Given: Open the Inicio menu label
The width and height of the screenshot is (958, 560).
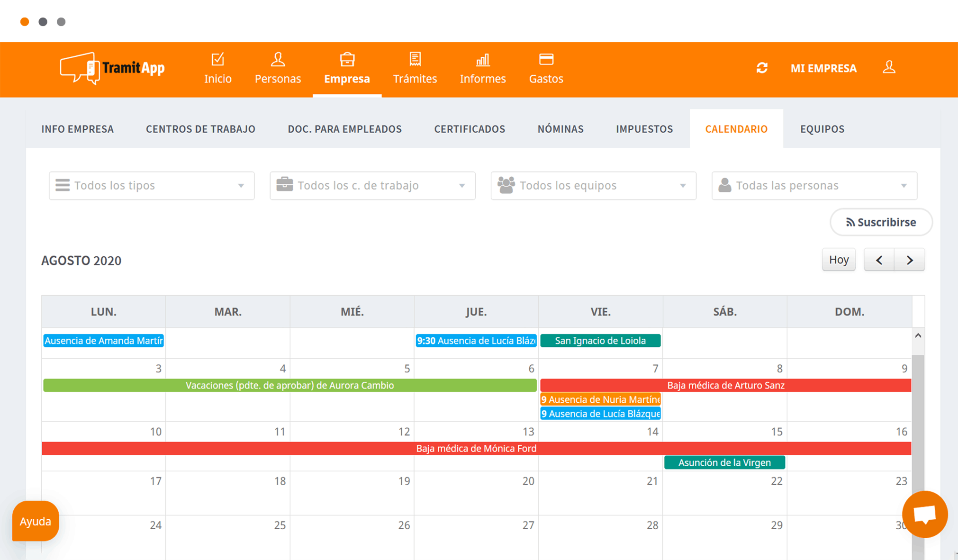Looking at the screenshot, I should click(218, 79).
